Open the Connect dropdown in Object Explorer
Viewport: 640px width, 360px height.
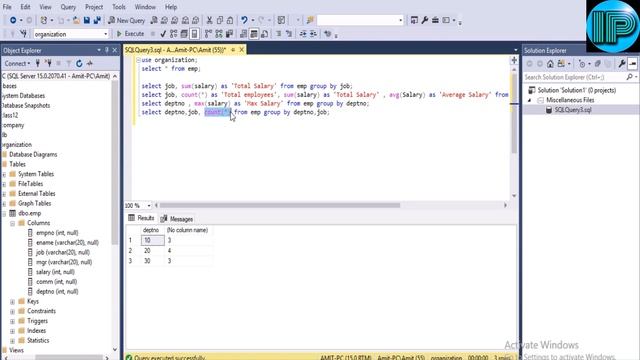(17, 63)
